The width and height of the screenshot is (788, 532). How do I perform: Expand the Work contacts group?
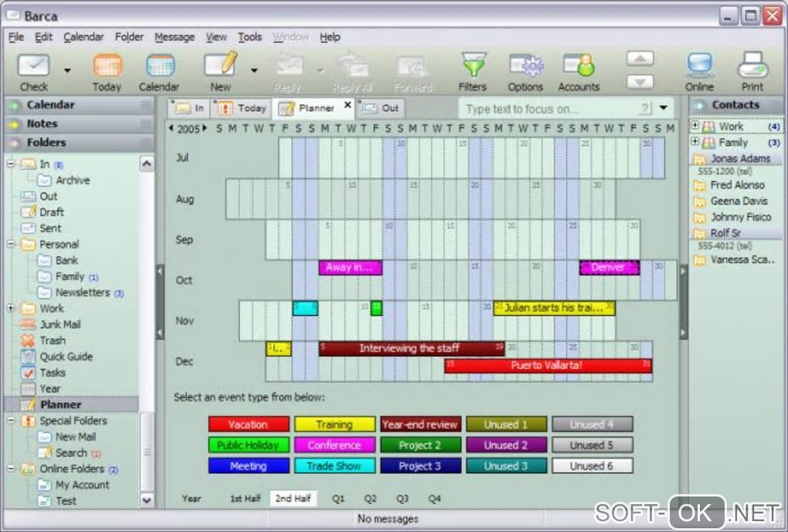695,126
